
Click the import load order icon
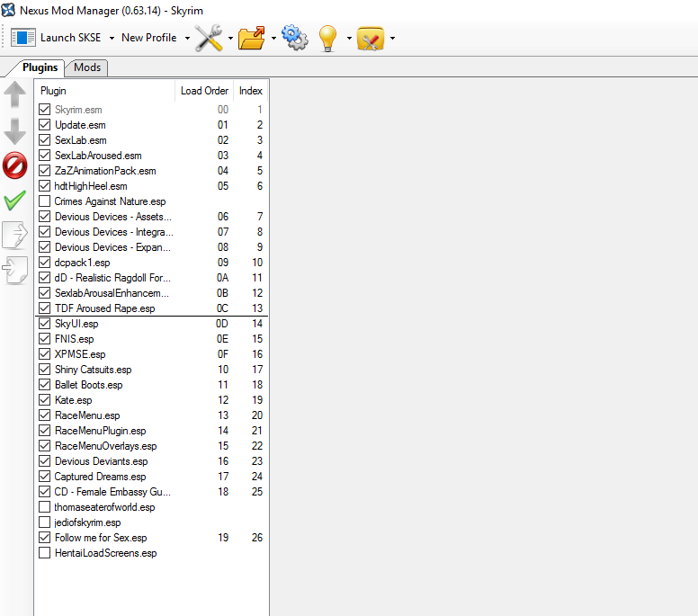[14, 270]
